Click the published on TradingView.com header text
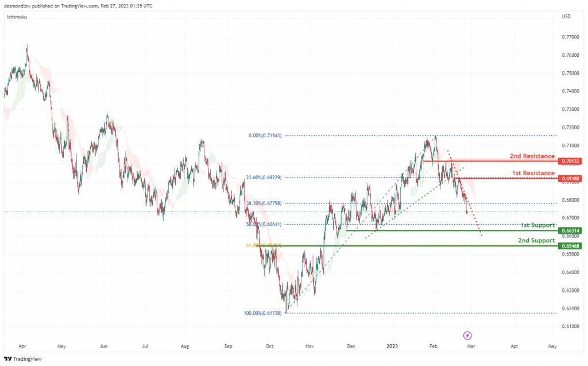 point(65,6)
